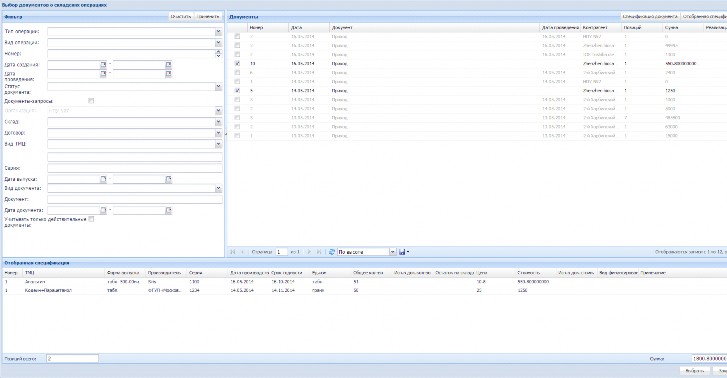Focus the 'Серия' text field
Viewport: 727px width, 378px height.
tap(134, 168)
